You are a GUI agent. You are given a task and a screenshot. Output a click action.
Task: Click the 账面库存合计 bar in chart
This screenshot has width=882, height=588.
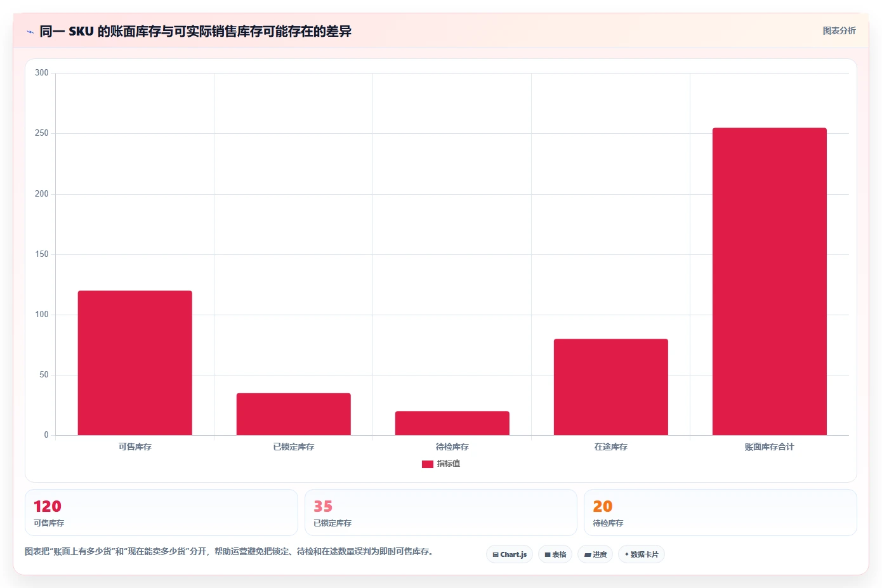pos(770,282)
